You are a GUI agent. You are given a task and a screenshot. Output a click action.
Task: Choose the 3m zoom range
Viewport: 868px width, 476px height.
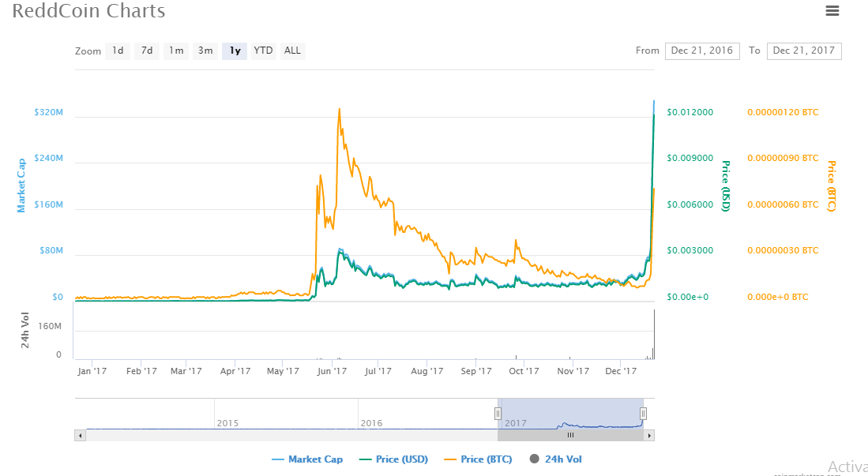tap(205, 51)
